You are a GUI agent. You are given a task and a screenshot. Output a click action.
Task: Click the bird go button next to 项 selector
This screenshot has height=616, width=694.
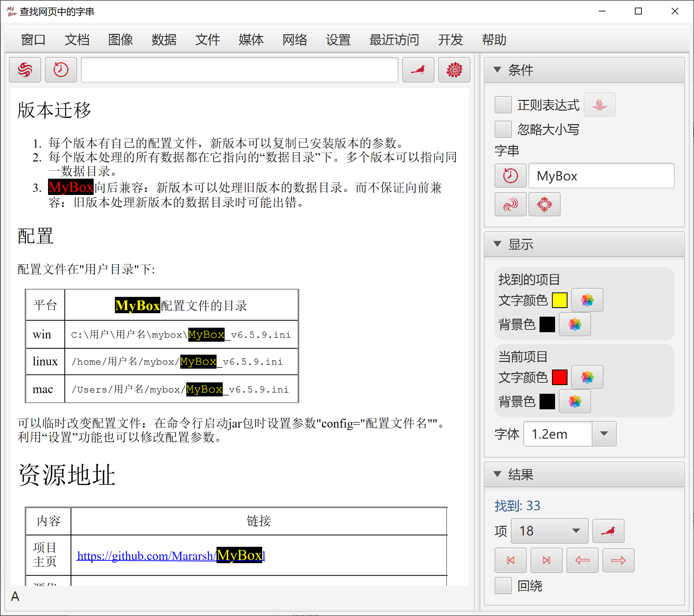608,531
